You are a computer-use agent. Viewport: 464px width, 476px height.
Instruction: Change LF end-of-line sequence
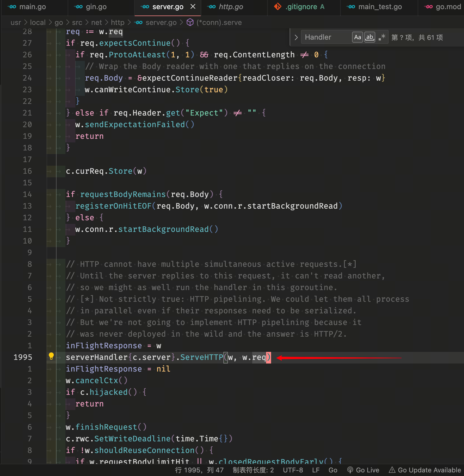tap(316, 470)
